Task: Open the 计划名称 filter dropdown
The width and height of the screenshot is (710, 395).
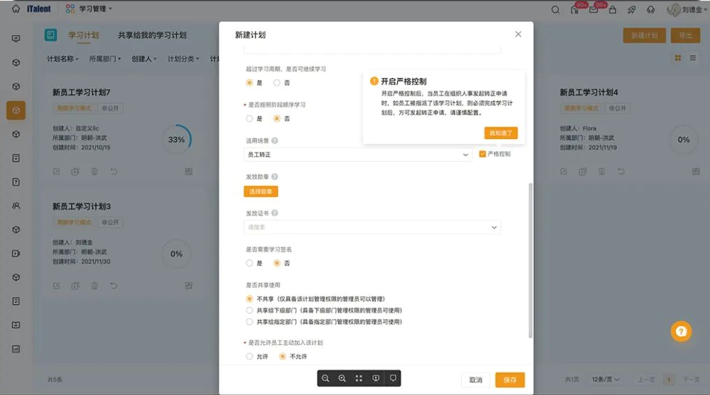Action: [62, 59]
